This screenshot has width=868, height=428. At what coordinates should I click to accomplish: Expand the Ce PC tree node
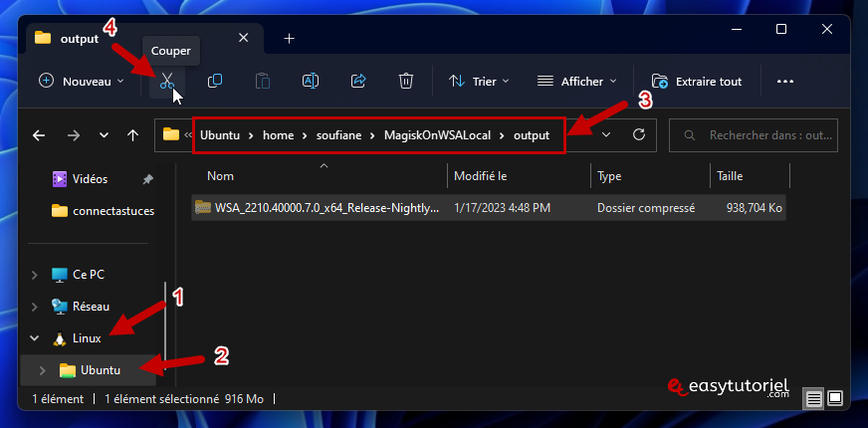pyautogui.click(x=34, y=275)
